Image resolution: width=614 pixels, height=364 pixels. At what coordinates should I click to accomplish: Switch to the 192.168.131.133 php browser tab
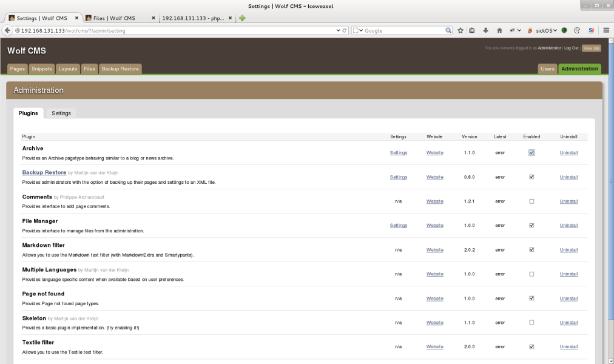pyautogui.click(x=197, y=18)
